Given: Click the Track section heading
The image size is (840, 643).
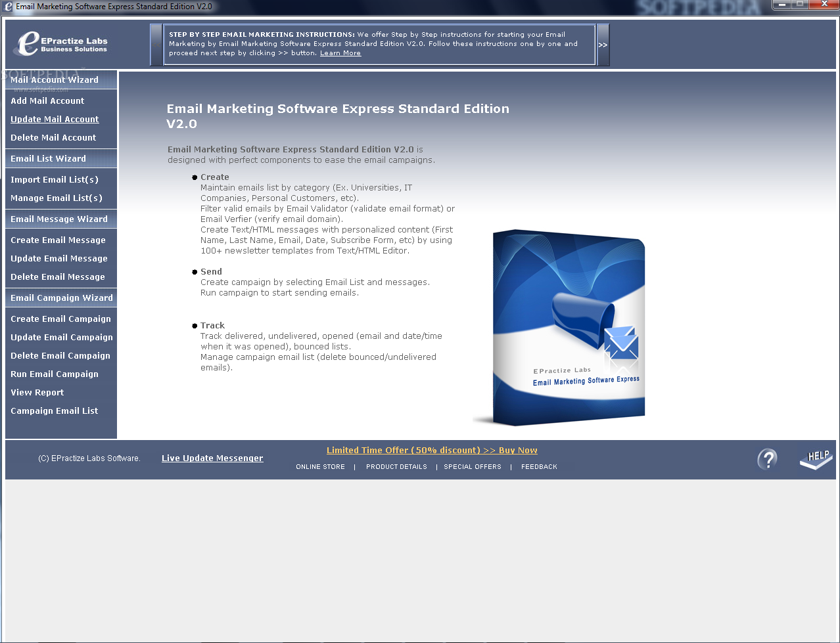Looking at the screenshot, I should coord(212,325).
